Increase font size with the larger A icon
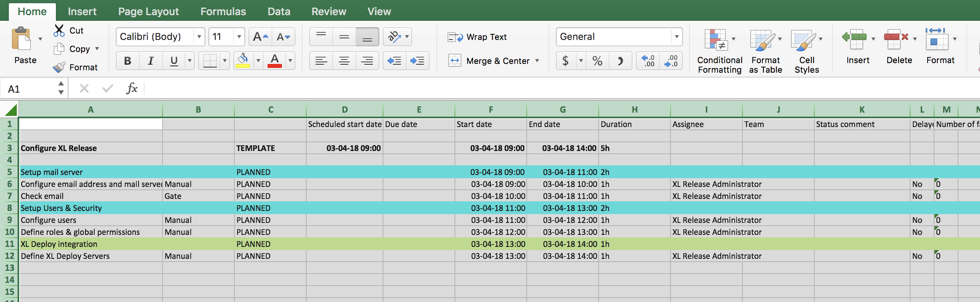Image resolution: width=980 pixels, height=302 pixels. coord(260,37)
